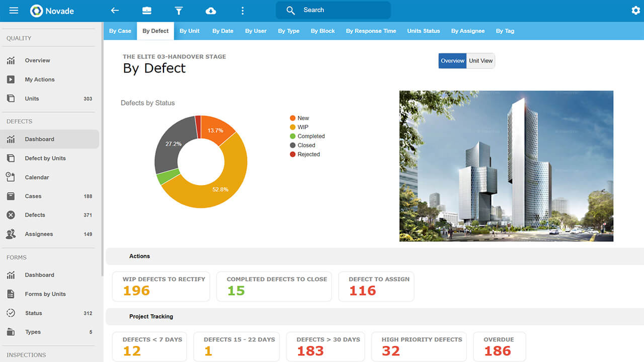Open the hamburger navigation menu

point(14,11)
